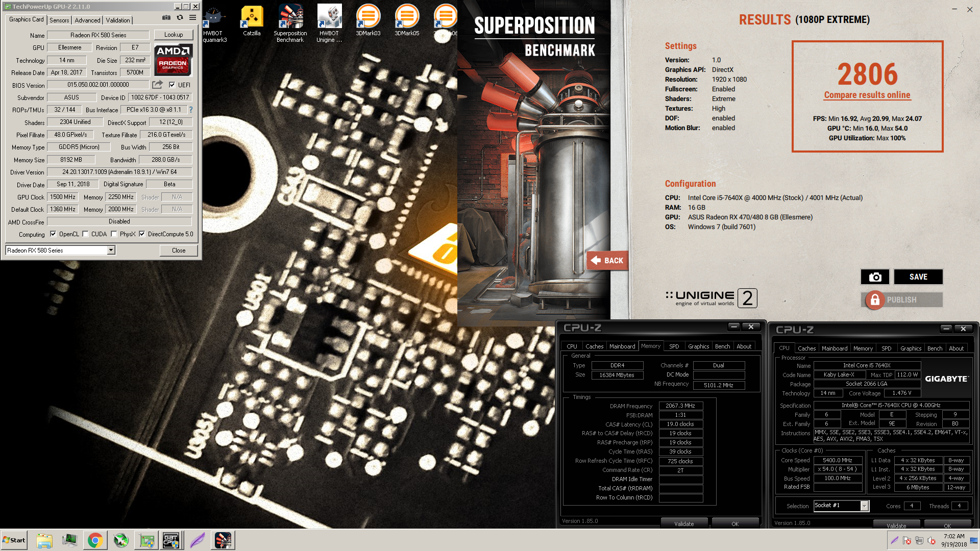Click the Close button in GPU-Z

179,251
